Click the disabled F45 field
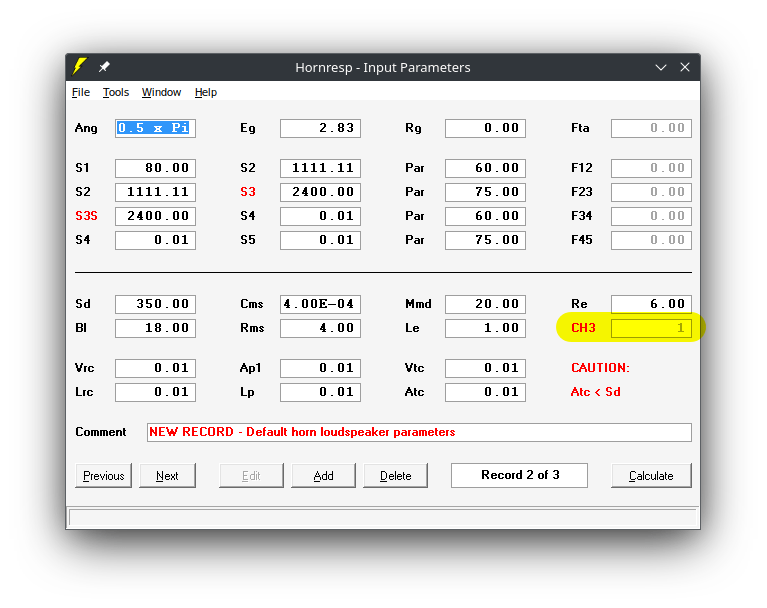 pos(651,240)
